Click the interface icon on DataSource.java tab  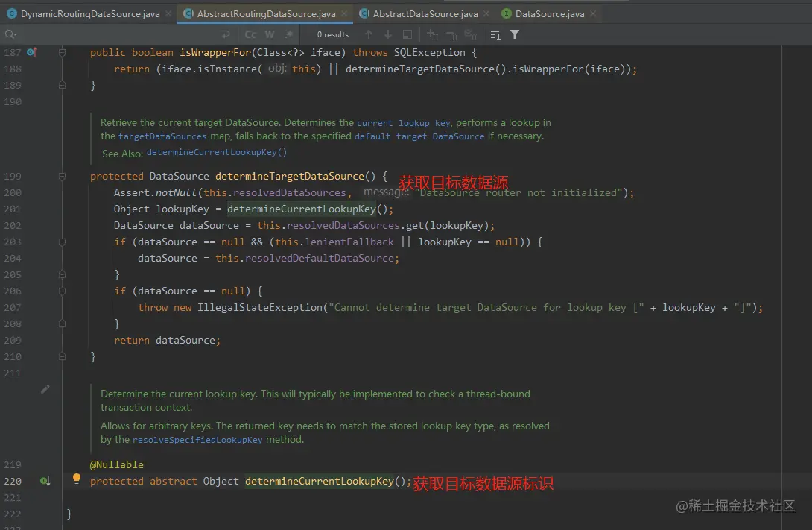507,14
